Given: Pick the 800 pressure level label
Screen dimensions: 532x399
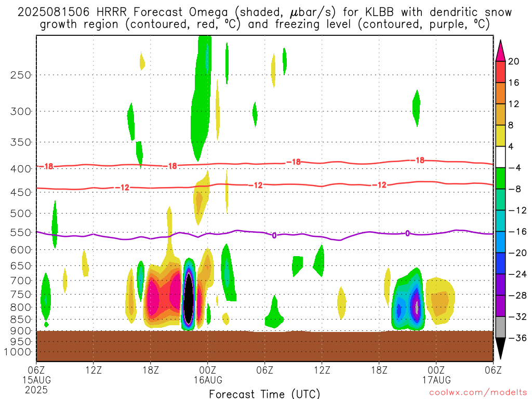Looking at the screenshot, I should [21, 308].
